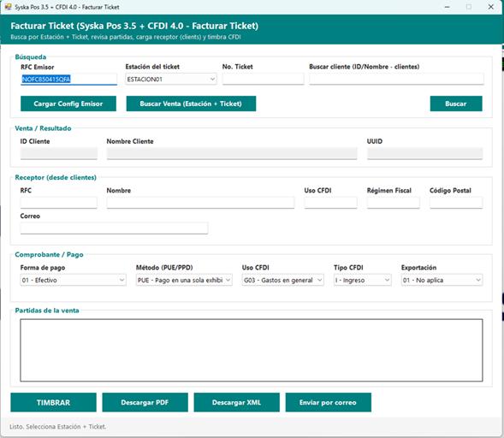
Task: Click the Receptor Nombre input field
Action: coord(200,203)
